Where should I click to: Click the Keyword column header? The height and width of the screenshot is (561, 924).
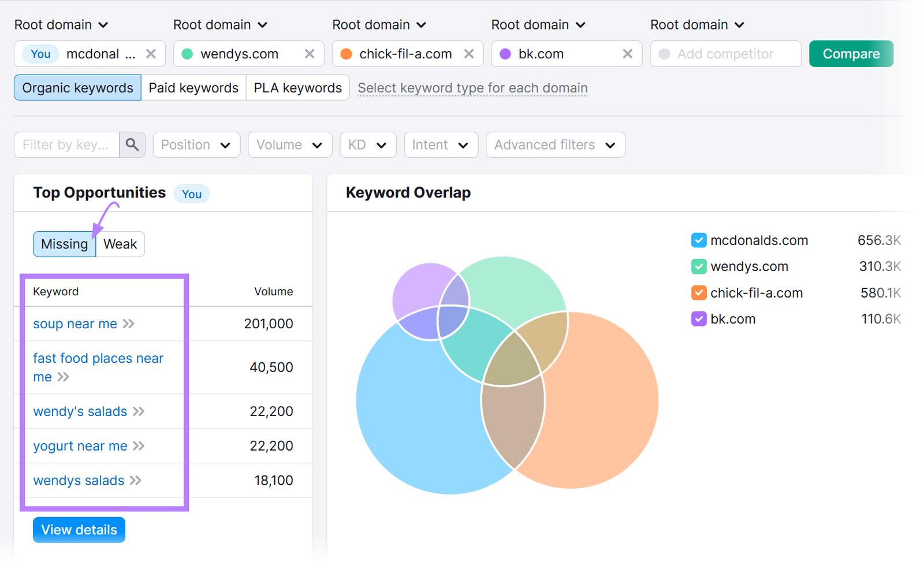[x=55, y=292]
